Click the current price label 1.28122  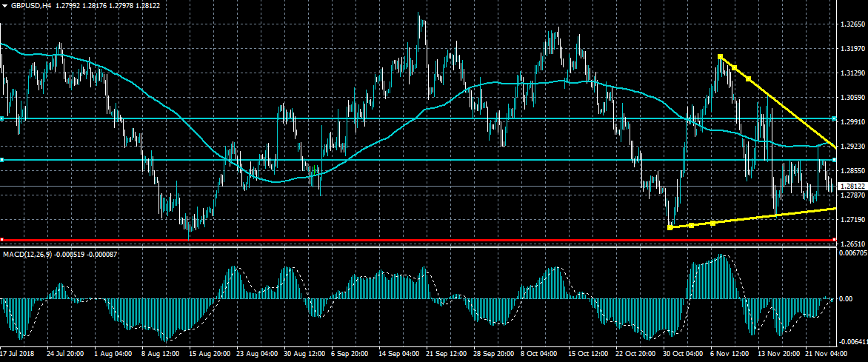coord(851,186)
